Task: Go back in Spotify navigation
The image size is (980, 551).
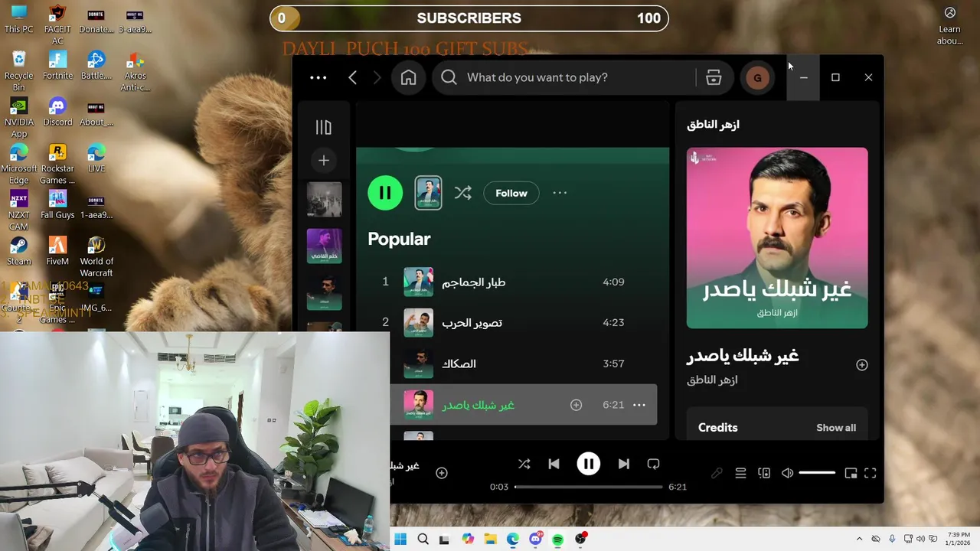Action: point(353,77)
